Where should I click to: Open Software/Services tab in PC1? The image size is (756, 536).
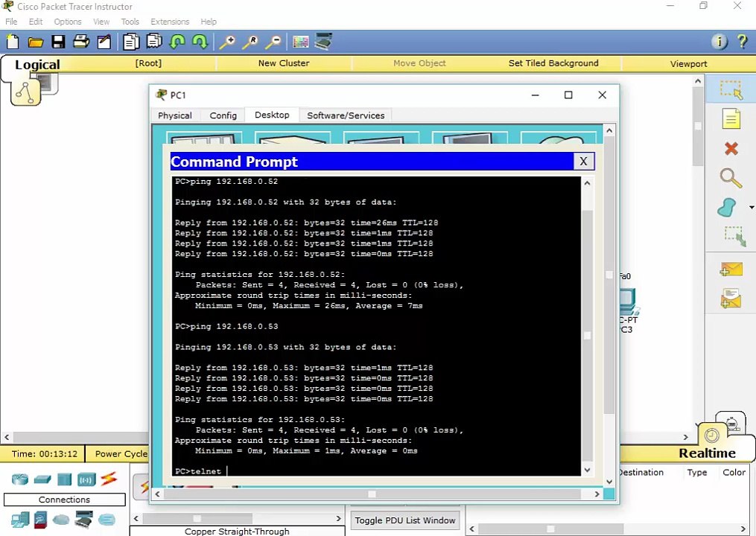point(346,115)
